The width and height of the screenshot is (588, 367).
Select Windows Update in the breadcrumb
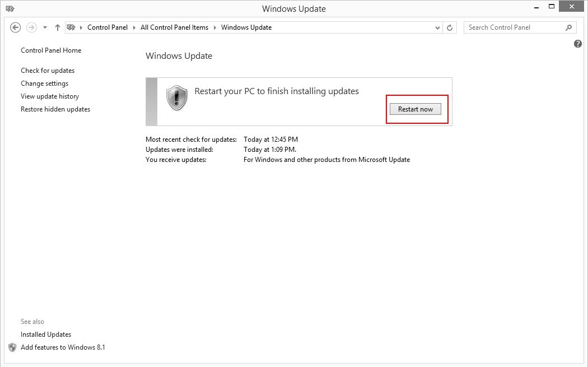point(246,27)
